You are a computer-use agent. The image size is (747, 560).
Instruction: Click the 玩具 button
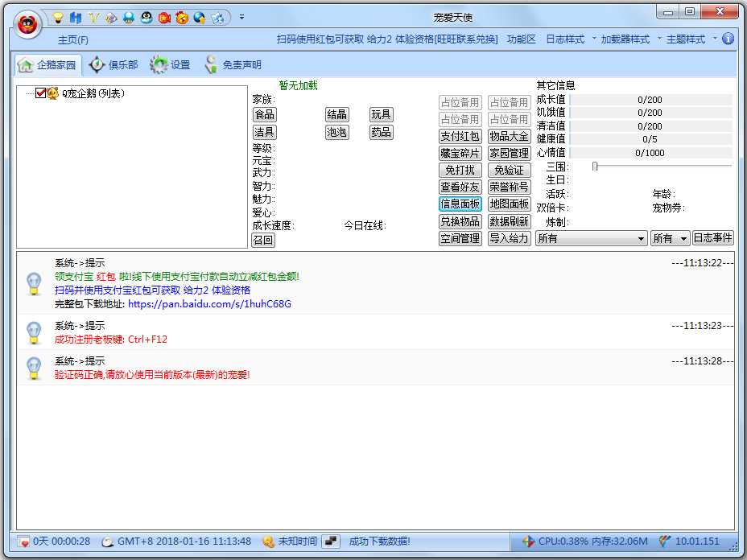[381, 115]
